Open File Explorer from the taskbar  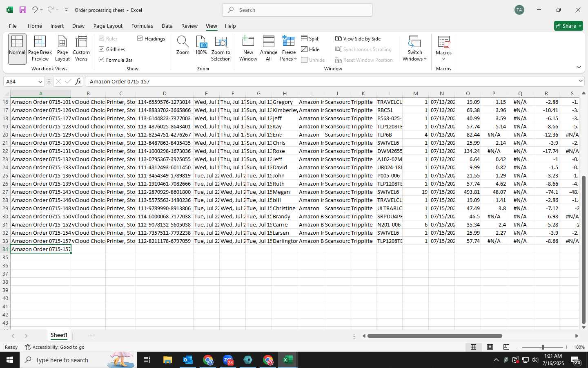[x=167, y=360]
